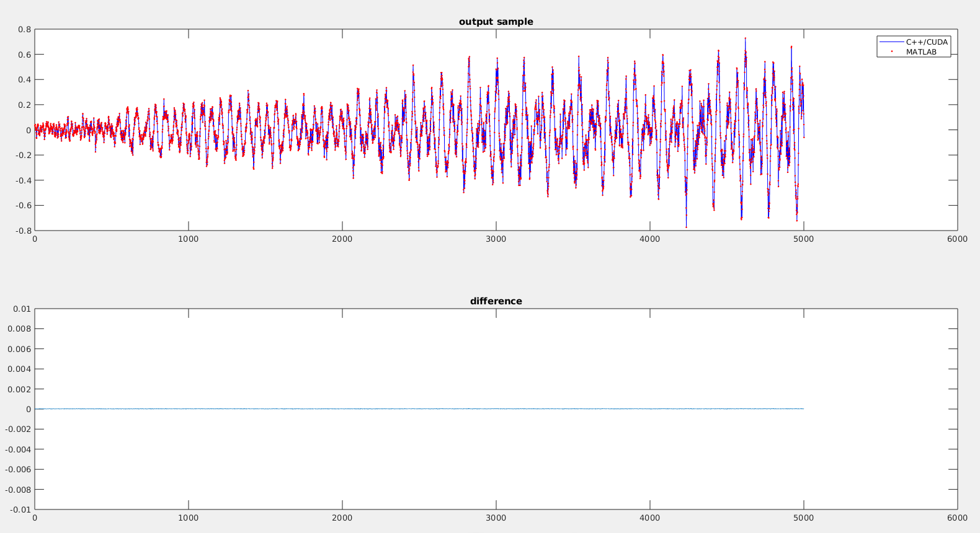Click x-axis label 6000 under difference plot
The width and height of the screenshot is (980, 533).
click(958, 518)
